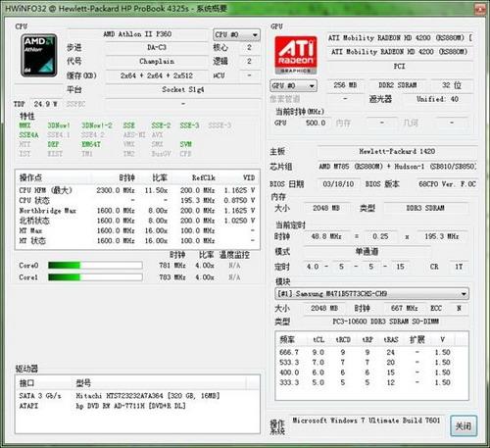Image resolution: width=490 pixels, height=448 pixels.
Task: Click the 频率 column header in timing table
Action: pos(292,340)
